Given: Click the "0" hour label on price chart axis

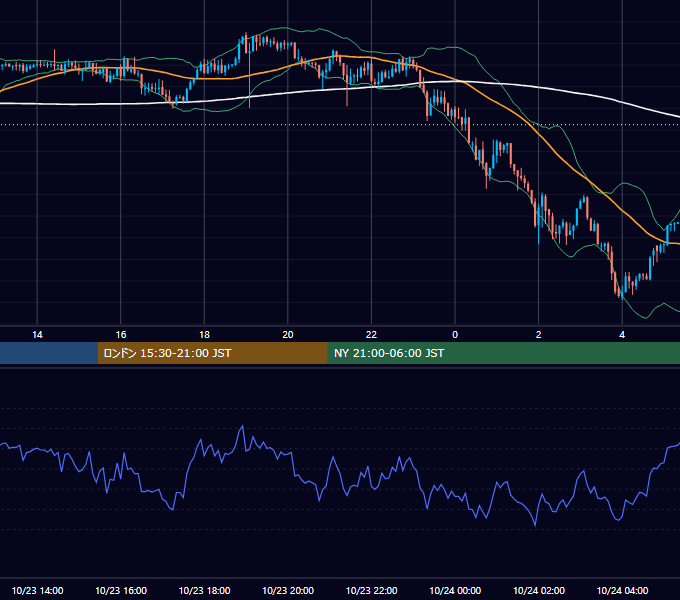Looking at the screenshot, I should tap(455, 335).
